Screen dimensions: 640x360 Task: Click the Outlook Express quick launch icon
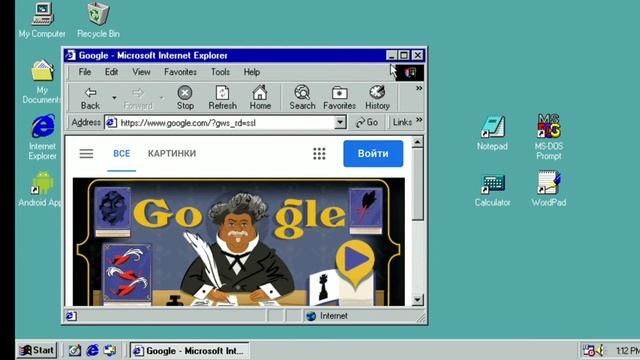pyautogui.click(x=110, y=350)
